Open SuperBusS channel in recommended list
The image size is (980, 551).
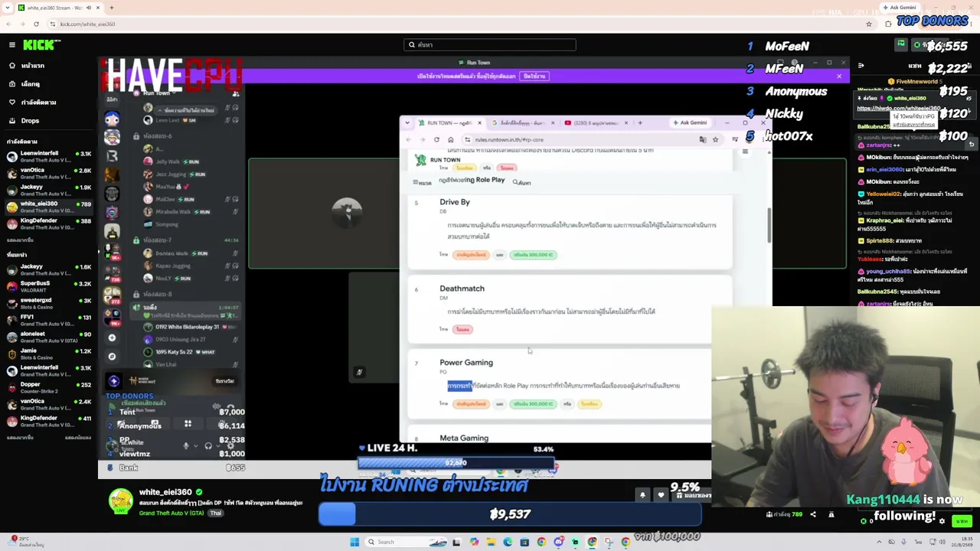tap(47, 286)
